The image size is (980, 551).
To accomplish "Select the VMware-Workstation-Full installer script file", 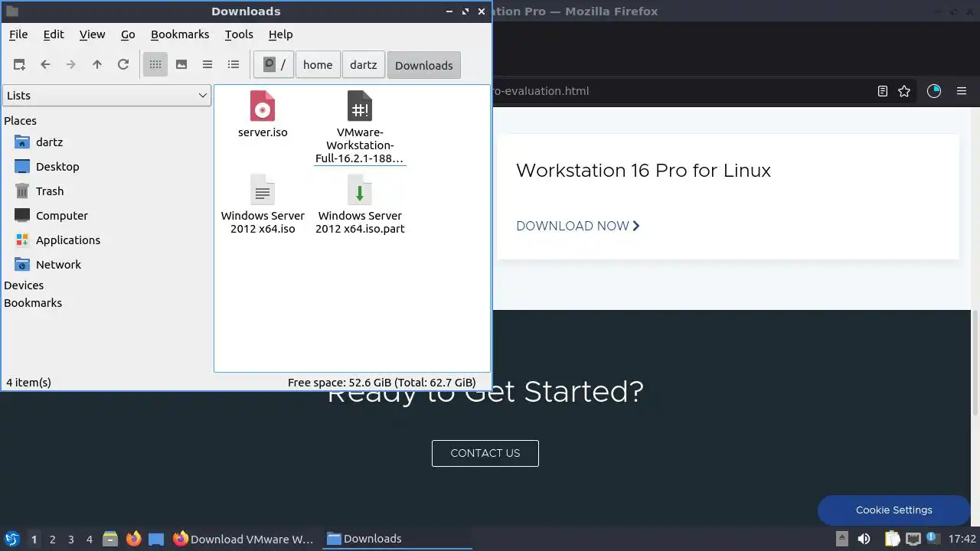I will (x=360, y=127).
